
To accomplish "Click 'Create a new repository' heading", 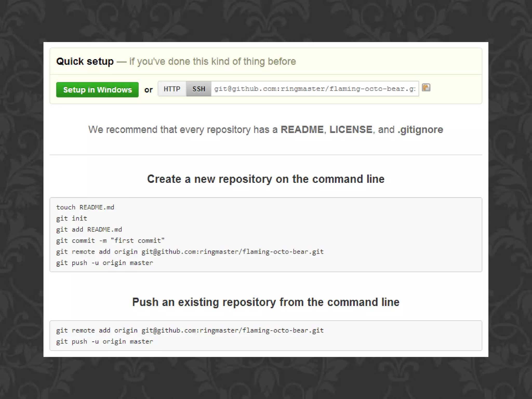I will [266, 179].
